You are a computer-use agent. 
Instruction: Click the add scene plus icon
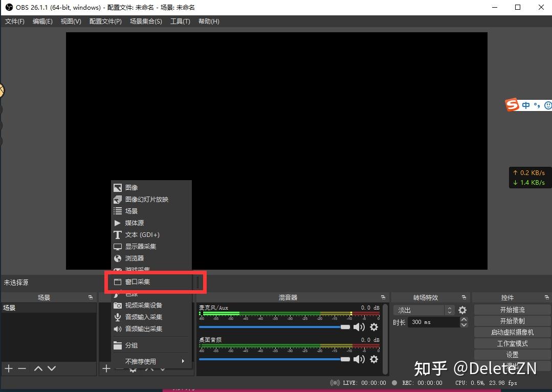click(8, 368)
